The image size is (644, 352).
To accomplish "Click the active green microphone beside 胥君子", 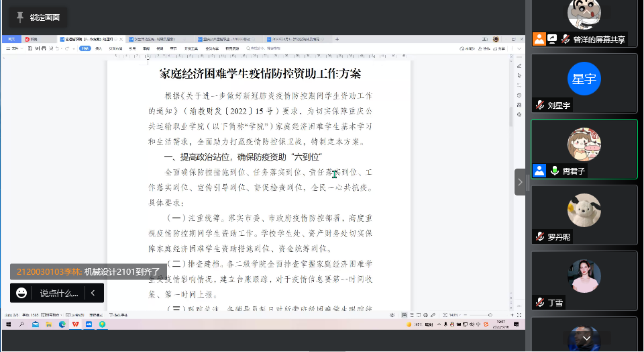I will (x=555, y=171).
